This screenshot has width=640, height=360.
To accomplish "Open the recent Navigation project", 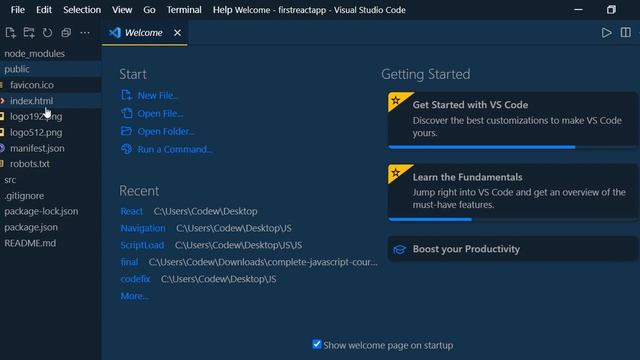I will [x=143, y=228].
